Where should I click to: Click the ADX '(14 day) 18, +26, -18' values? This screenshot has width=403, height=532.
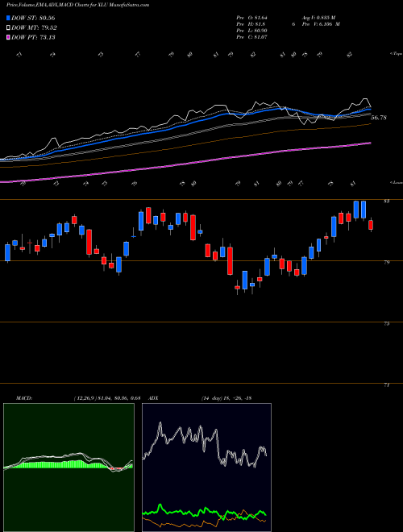(226, 398)
